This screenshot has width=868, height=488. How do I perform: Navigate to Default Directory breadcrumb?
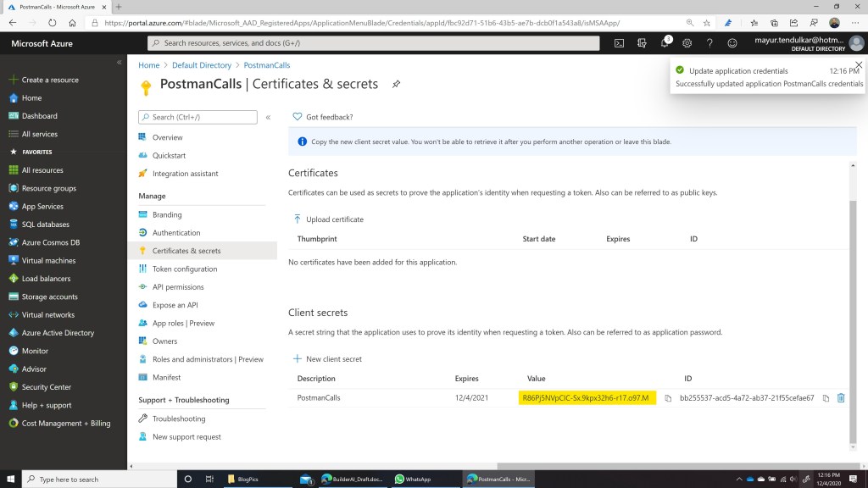(x=201, y=65)
